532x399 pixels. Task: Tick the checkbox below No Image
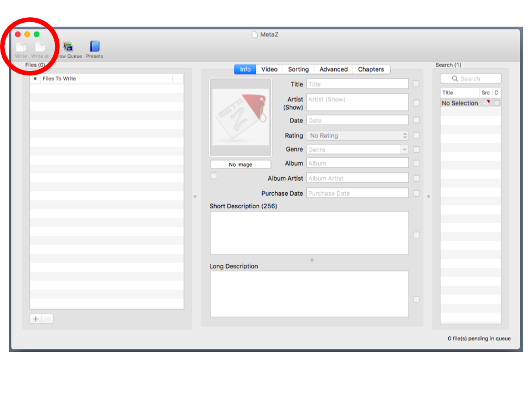(x=214, y=176)
